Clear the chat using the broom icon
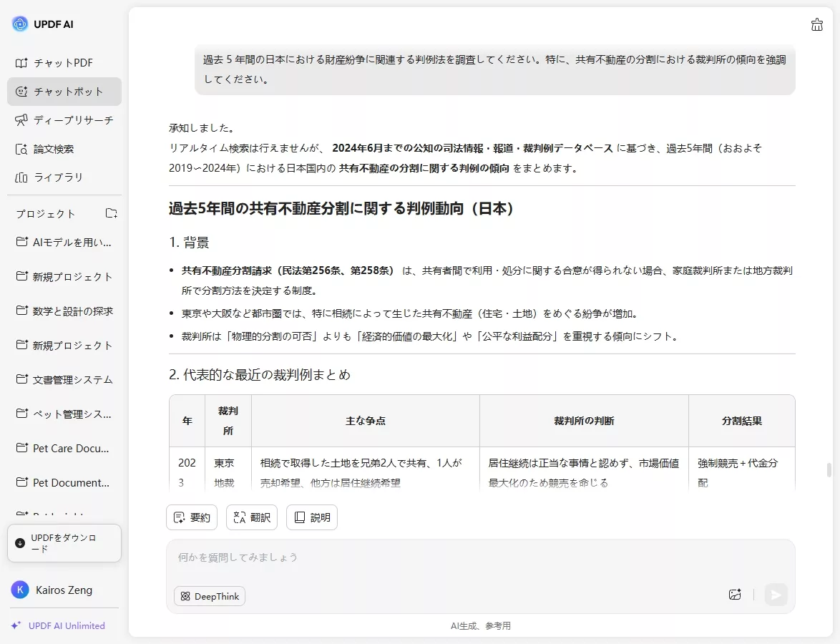Image resolution: width=840 pixels, height=644 pixels. point(817,24)
